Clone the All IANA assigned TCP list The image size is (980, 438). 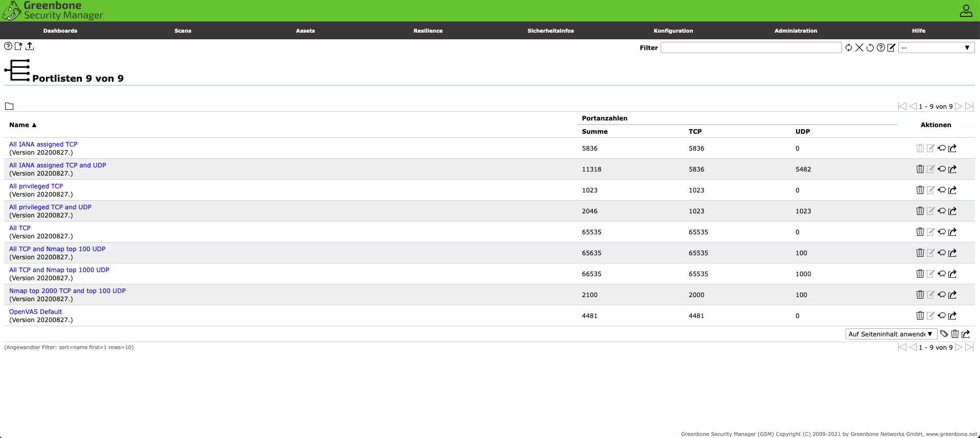click(942, 148)
